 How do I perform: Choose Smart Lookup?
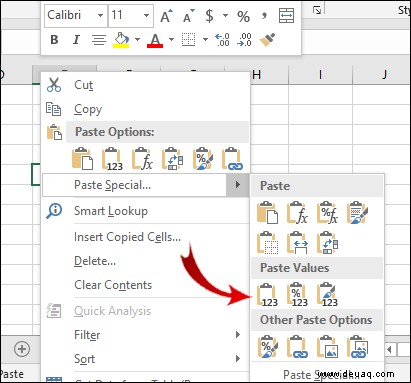tap(145, 211)
